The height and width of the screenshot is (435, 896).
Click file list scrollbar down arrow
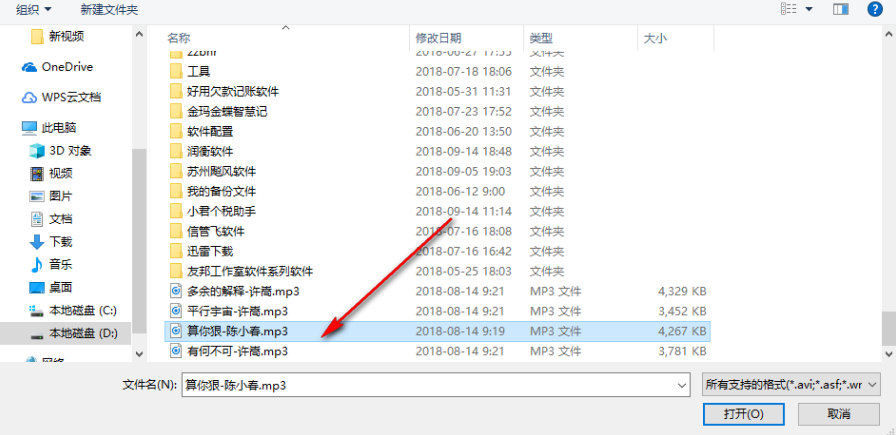point(889,353)
